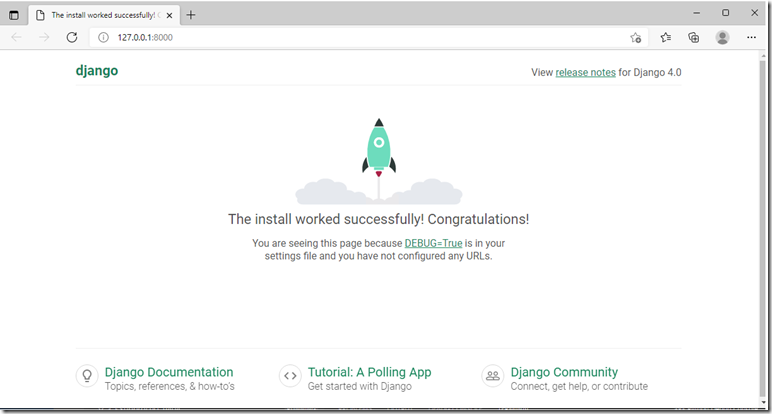Open a new browser tab
This screenshot has height=414, width=772.
[191, 15]
